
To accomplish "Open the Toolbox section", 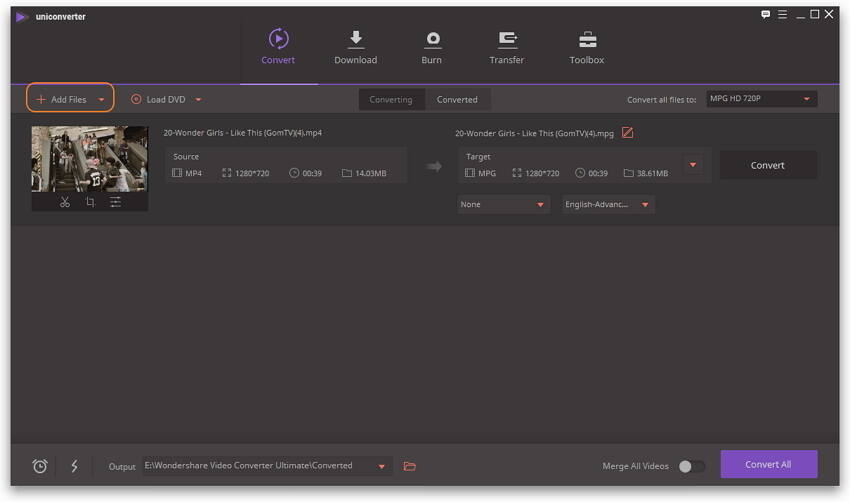I will [x=587, y=47].
